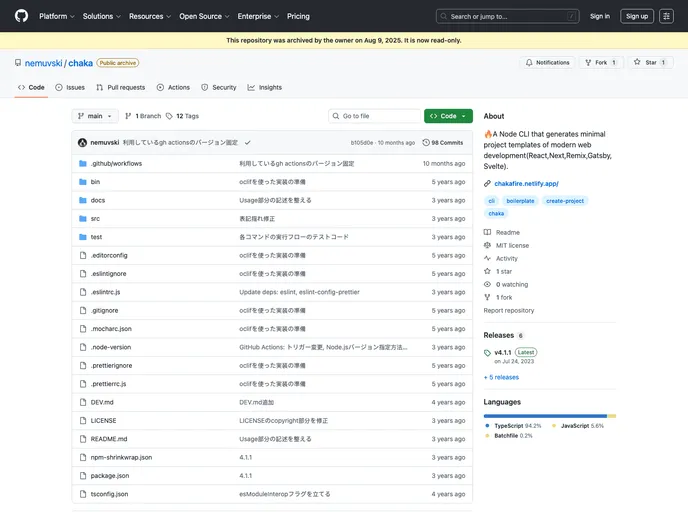Click the nemuvski avatar in commit row
The width and height of the screenshot is (688, 512).
[x=82, y=142]
